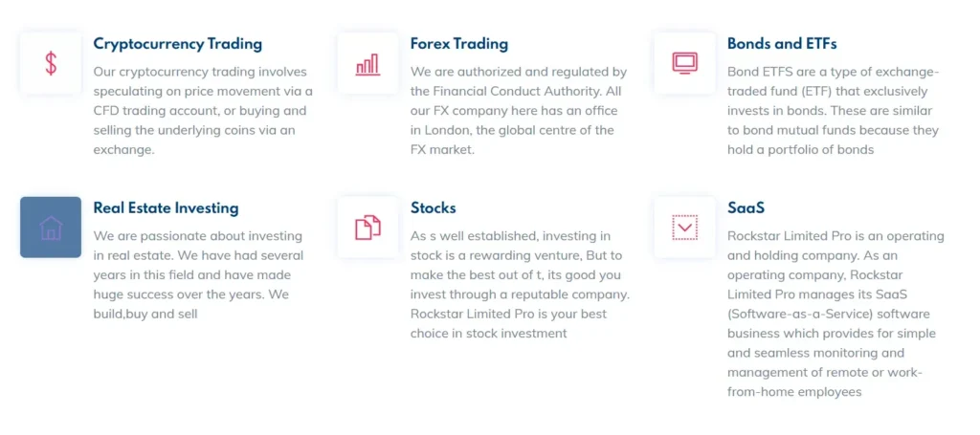
Task: Click the Stocks description paragraph
Action: [520, 284]
